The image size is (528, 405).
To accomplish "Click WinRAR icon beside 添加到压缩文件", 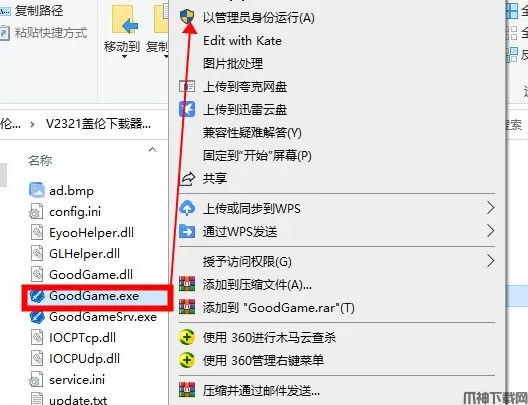I will [187, 284].
